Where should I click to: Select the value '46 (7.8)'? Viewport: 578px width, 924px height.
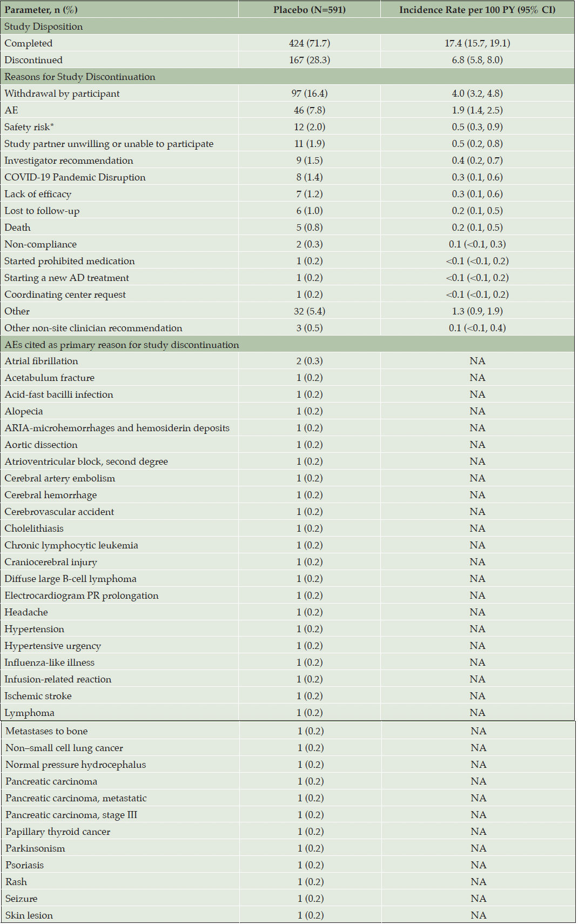(310, 110)
